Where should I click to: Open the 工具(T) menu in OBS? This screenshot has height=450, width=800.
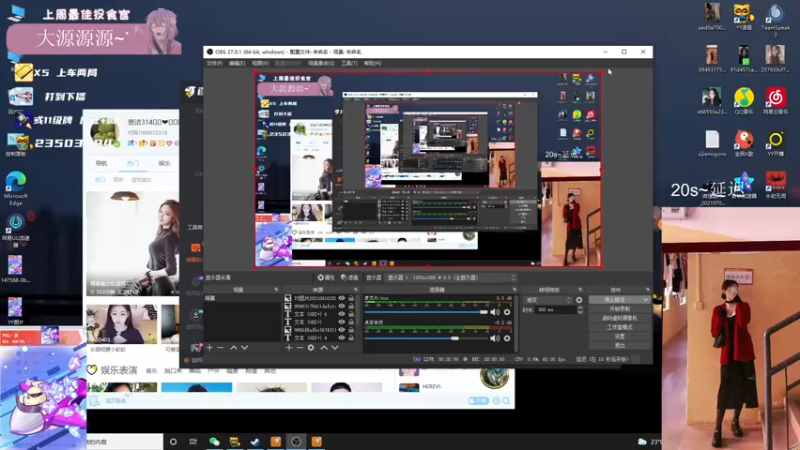(x=349, y=63)
